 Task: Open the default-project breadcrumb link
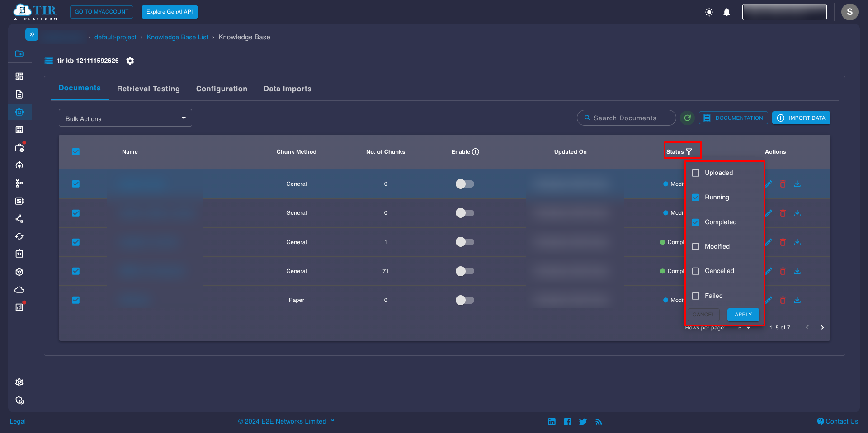(x=115, y=37)
